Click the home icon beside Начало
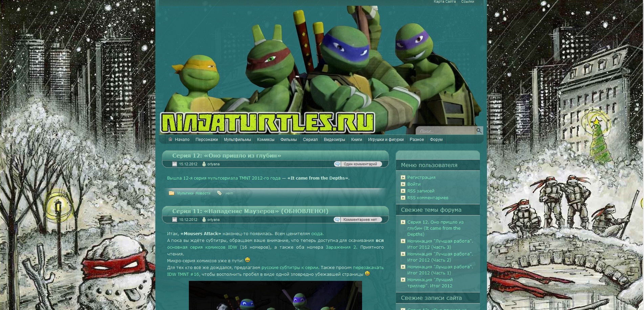 click(170, 139)
